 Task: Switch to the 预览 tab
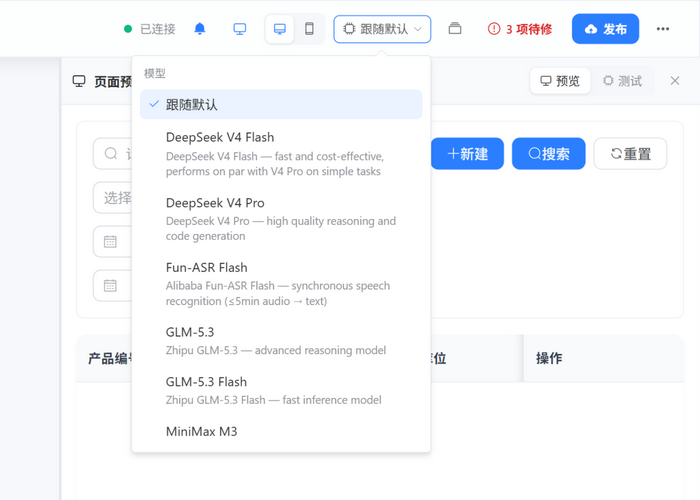pyautogui.click(x=560, y=81)
